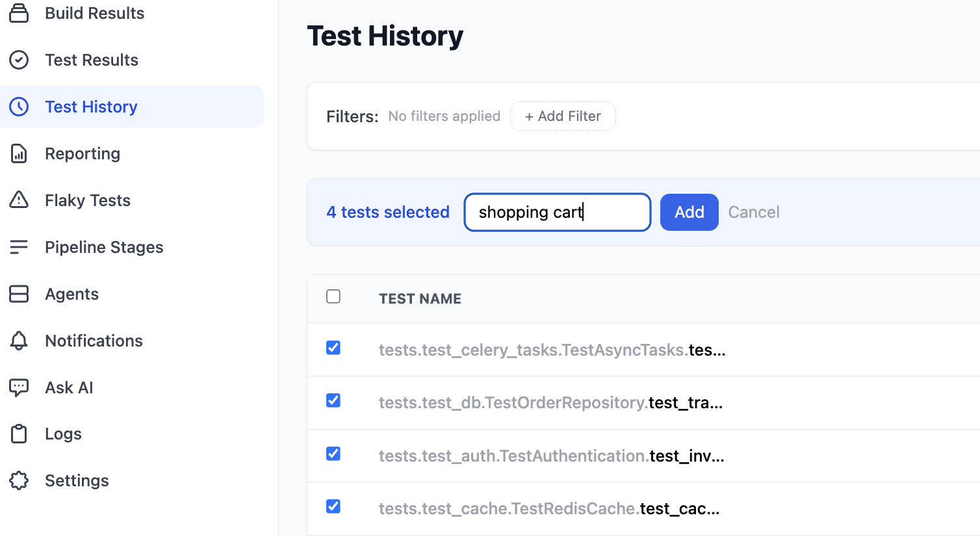This screenshot has width=980, height=537.
Task: Click the Reporting chart icon
Action: point(19,153)
